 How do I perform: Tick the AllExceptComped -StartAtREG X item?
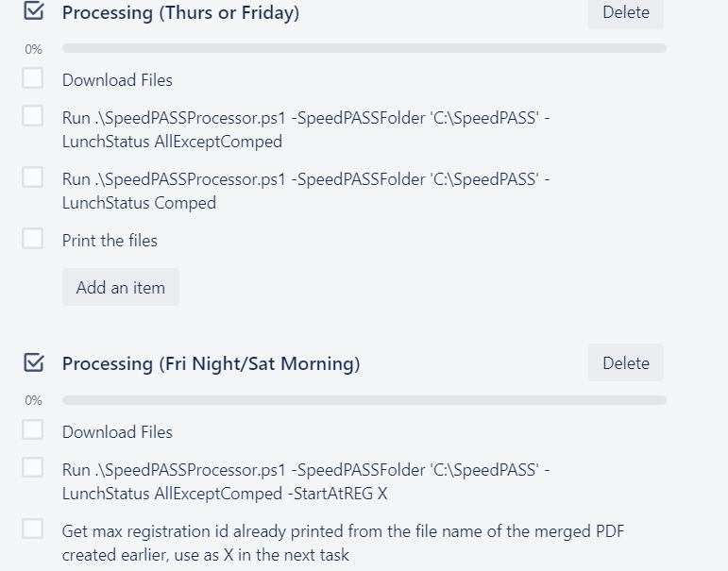pos(33,467)
